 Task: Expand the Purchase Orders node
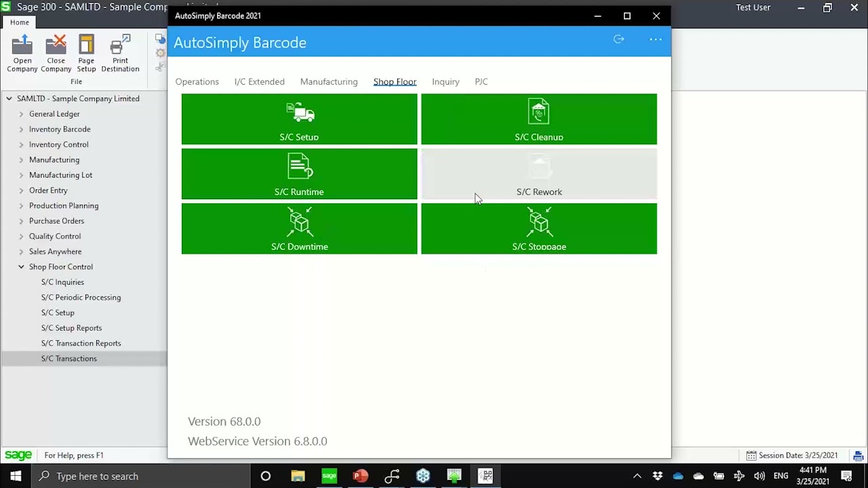tap(21, 221)
